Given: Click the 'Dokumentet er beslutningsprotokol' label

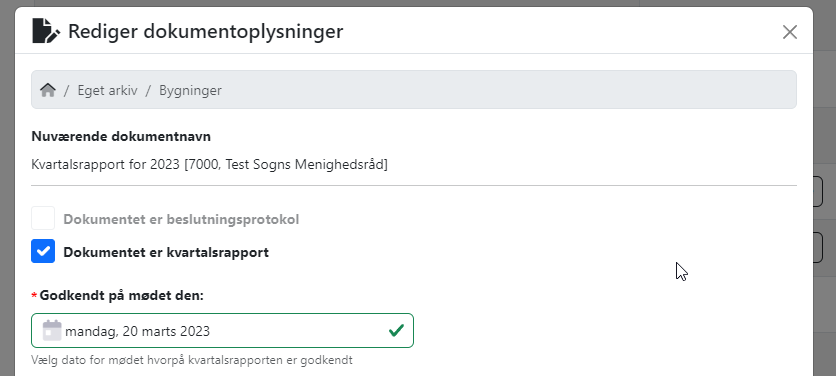Looking at the screenshot, I should click(181, 219).
